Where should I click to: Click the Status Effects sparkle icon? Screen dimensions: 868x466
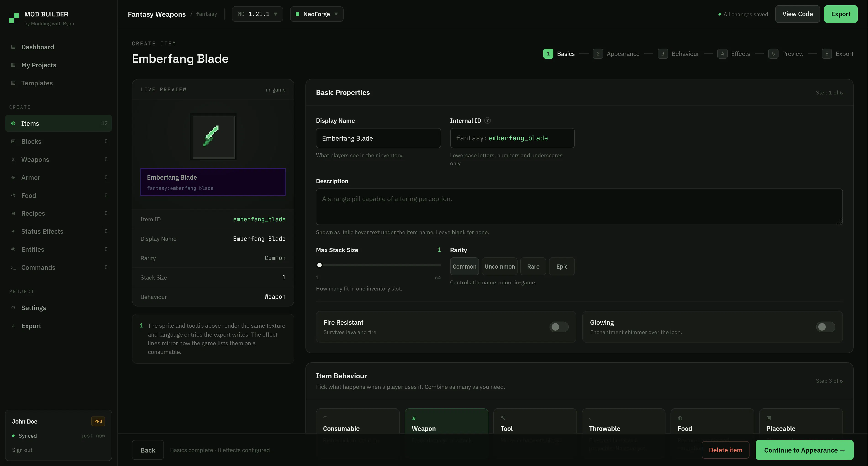pos(13,231)
